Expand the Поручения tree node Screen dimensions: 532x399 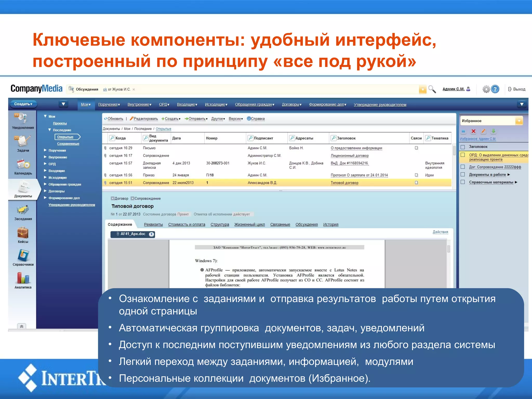click(45, 150)
